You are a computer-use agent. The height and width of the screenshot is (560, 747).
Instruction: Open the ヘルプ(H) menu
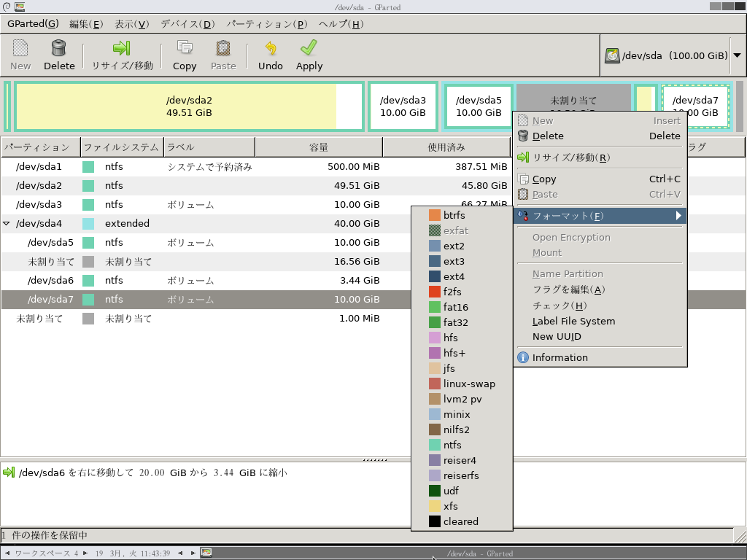click(x=341, y=24)
